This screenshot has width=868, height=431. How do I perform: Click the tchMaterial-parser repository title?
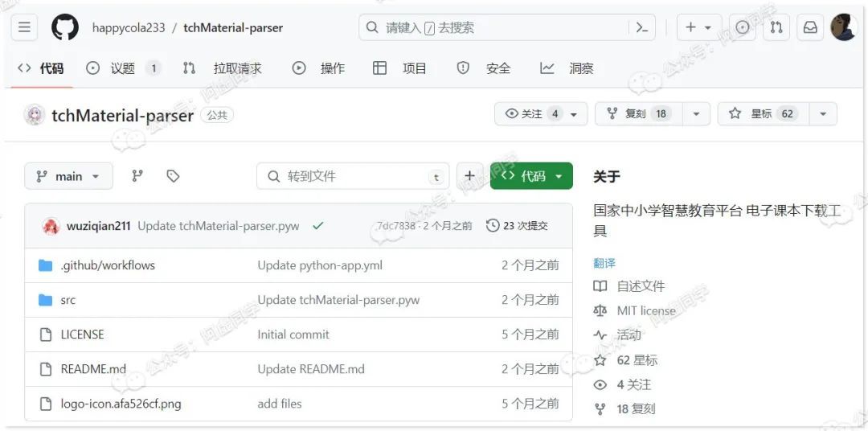(x=122, y=115)
